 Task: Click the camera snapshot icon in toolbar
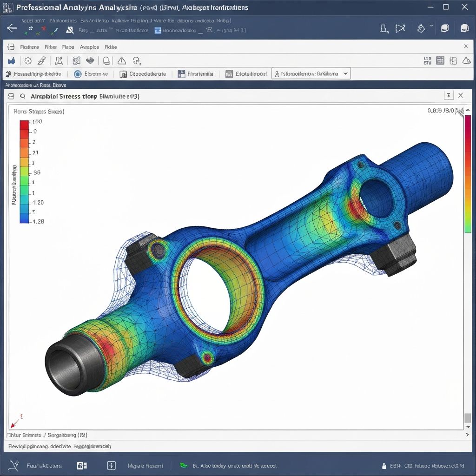(77, 60)
